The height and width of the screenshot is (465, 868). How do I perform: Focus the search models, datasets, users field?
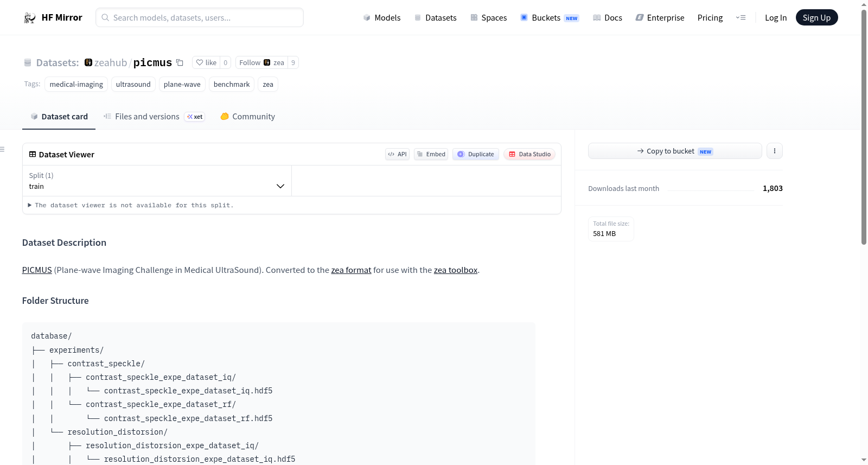pos(200,17)
